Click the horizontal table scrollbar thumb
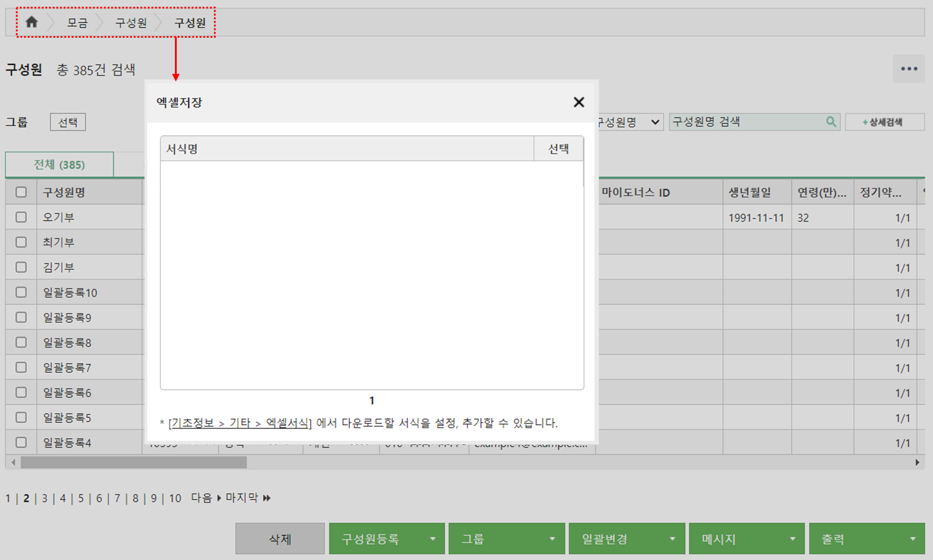This screenshot has width=933, height=560. coord(133,463)
